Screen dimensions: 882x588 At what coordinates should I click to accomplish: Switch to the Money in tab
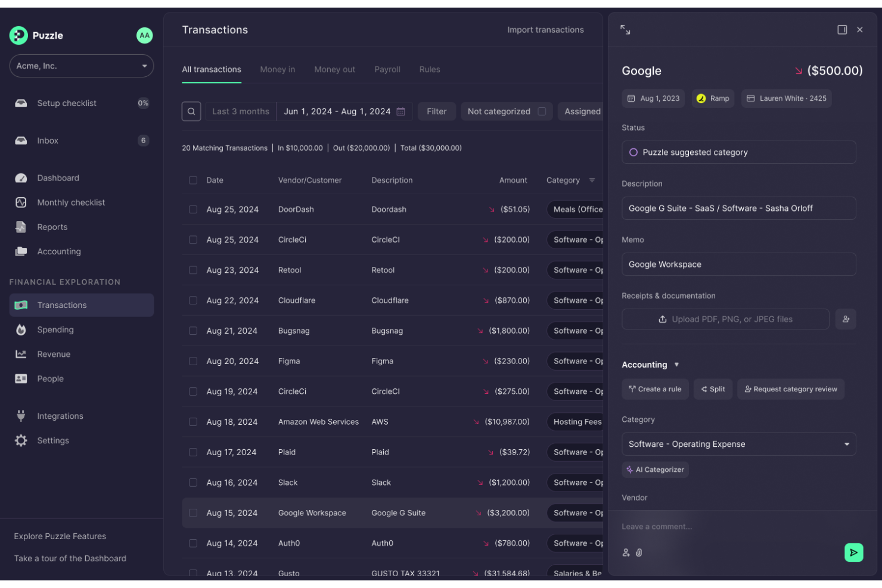(x=277, y=69)
